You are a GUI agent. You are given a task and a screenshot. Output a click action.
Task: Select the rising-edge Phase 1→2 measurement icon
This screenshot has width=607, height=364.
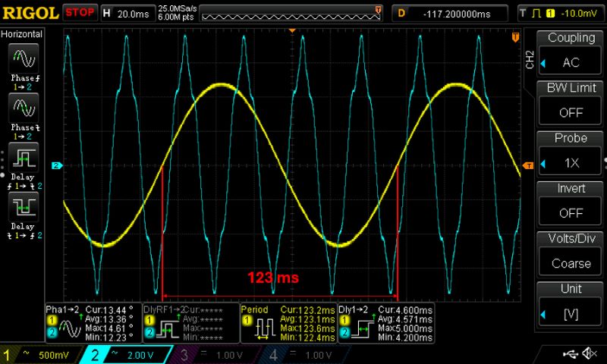22,58
